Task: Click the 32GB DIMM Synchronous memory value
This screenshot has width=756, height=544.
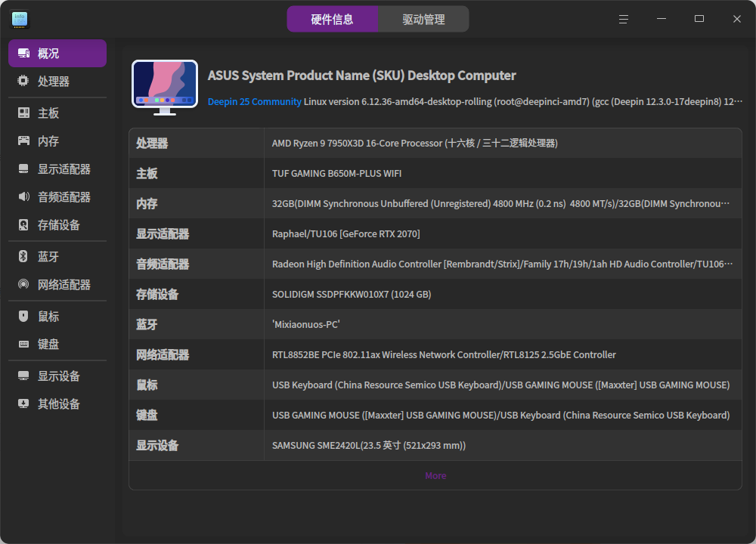Action: coord(501,204)
